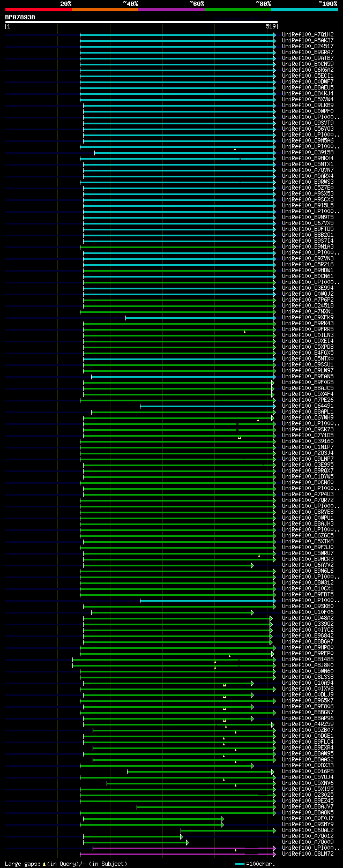Click label UniRef100_Q10F06

(308, 612)
